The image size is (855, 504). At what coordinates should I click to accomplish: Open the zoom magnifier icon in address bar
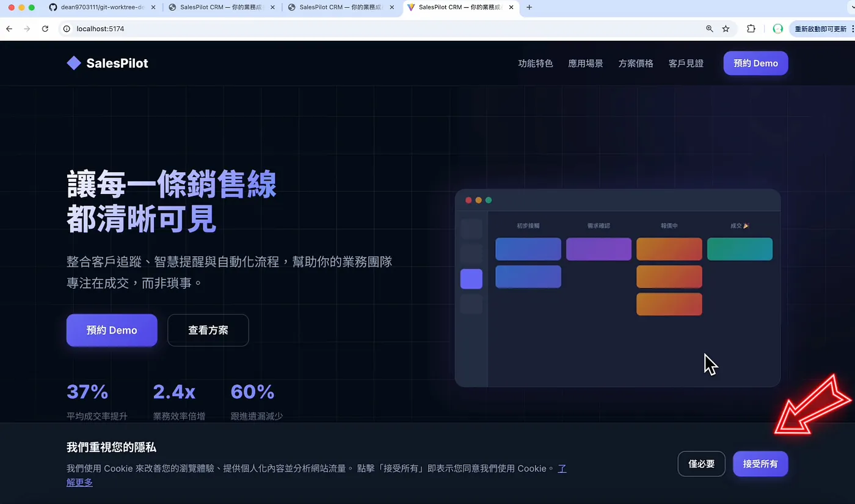click(710, 29)
